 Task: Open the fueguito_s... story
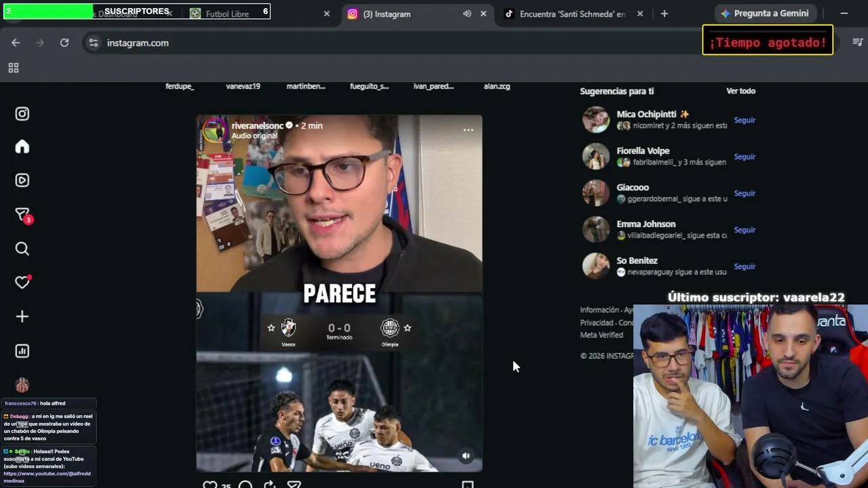(x=370, y=86)
